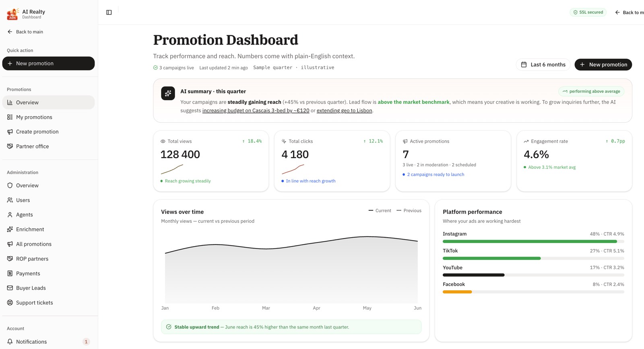Click the New promotion button in the header

coord(603,65)
